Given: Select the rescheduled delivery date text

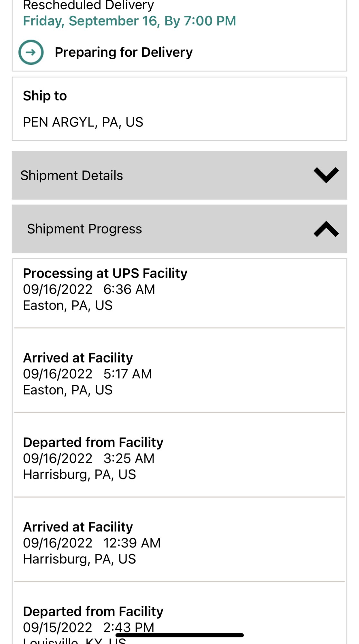Looking at the screenshot, I should pyautogui.click(x=129, y=21).
